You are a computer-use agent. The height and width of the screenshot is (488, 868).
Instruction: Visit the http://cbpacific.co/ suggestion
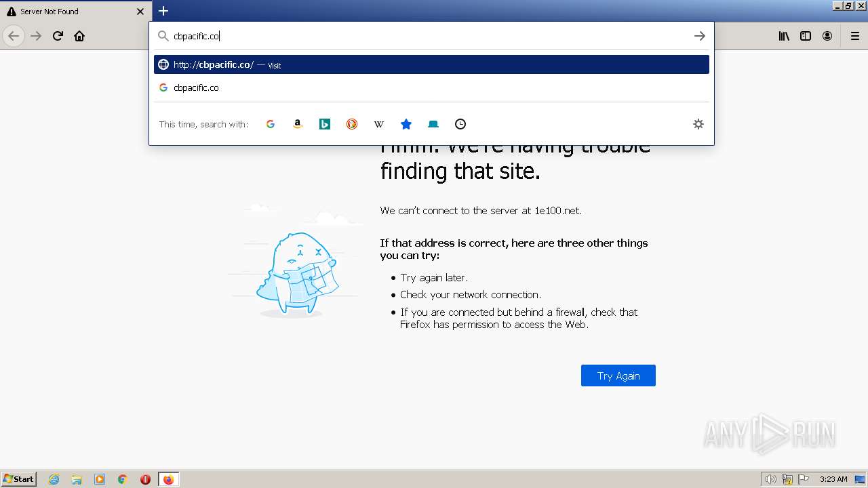tap(431, 64)
